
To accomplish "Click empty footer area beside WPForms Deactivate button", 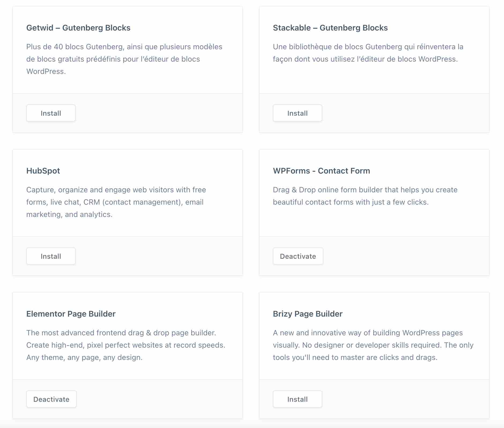I will click(405, 256).
